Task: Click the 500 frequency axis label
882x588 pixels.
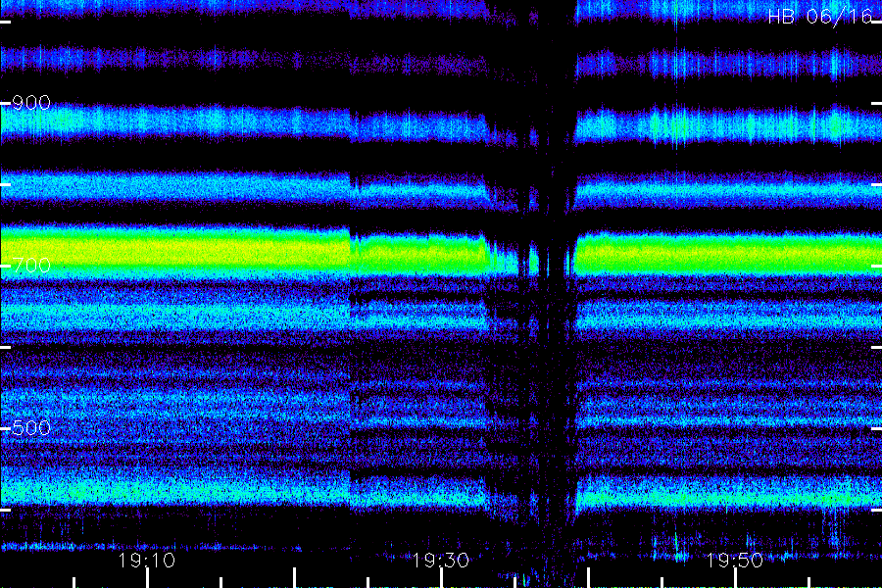Action: point(31,428)
